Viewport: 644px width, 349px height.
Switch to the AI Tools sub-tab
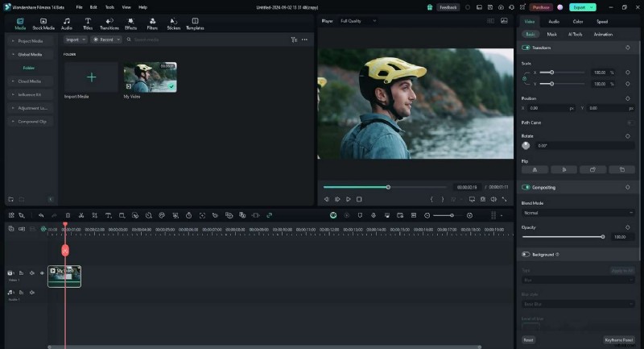(575, 35)
